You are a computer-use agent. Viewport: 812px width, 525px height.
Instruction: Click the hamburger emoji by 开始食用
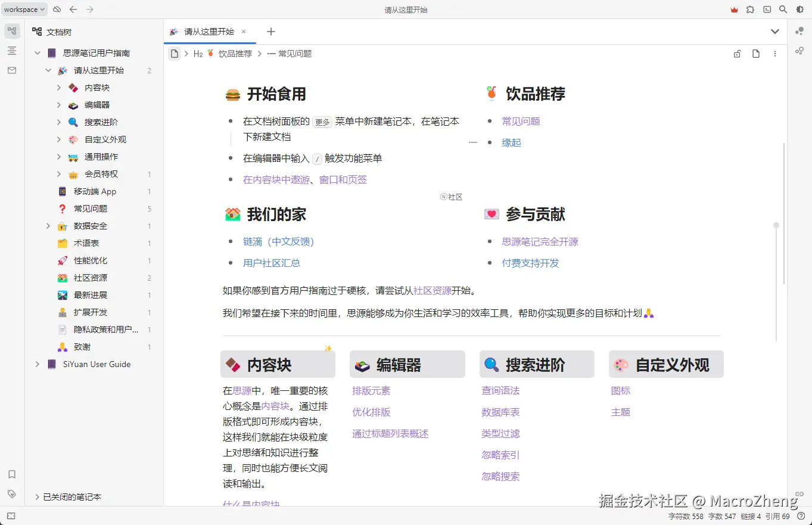pos(233,94)
